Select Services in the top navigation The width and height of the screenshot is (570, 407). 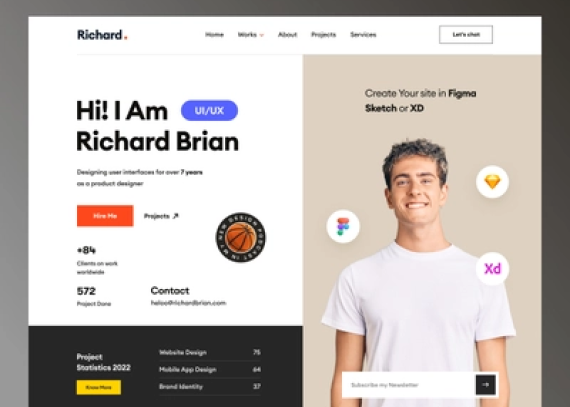(363, 35)
